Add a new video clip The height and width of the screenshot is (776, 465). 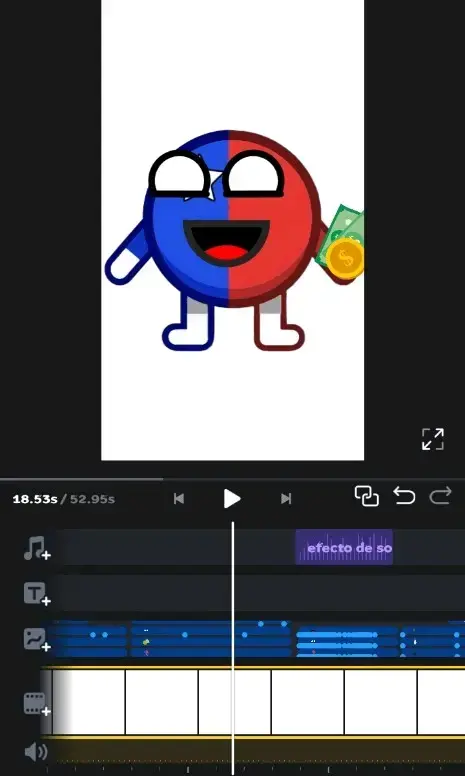pyautogui.click(x=37, y=704)
